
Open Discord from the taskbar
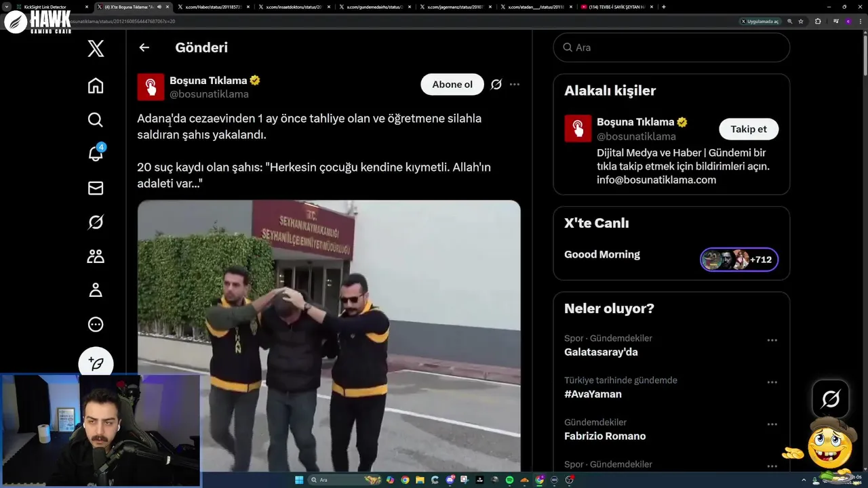(x=450, y=480)
